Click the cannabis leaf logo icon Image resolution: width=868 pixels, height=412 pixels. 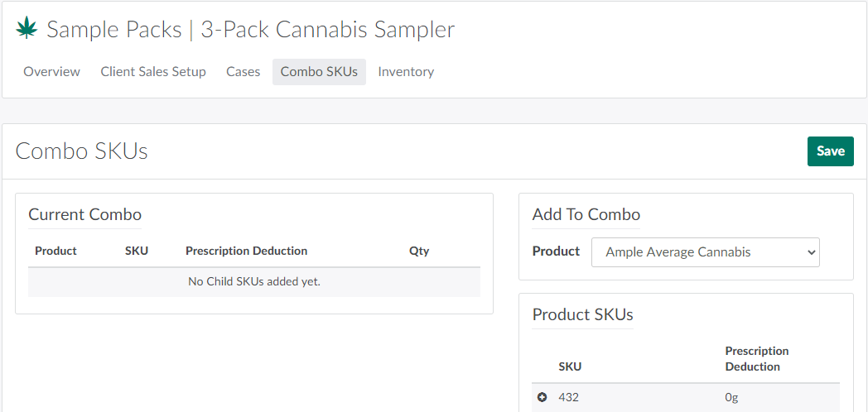click(27, 30)
